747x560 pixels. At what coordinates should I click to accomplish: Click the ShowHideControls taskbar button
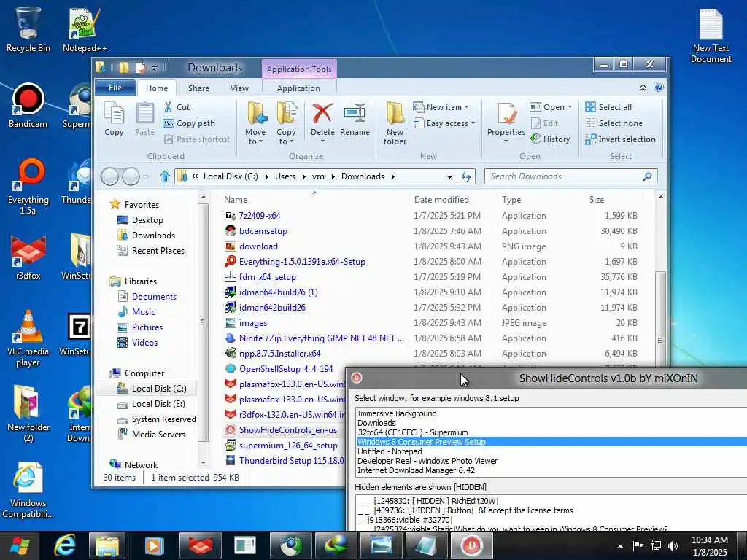[x=471, y=545]
